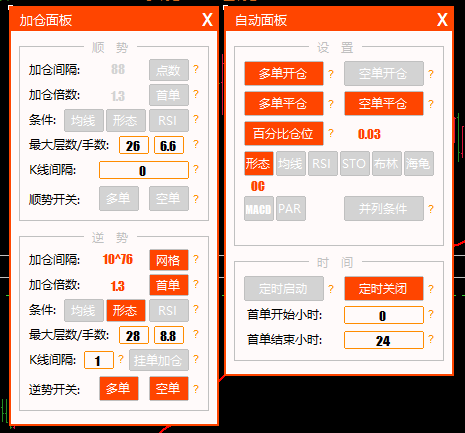Toggle 定时启动 in the 时间 section
Image resolution: width=465 pixels, height=433 pixels.
tap(284, 288)
